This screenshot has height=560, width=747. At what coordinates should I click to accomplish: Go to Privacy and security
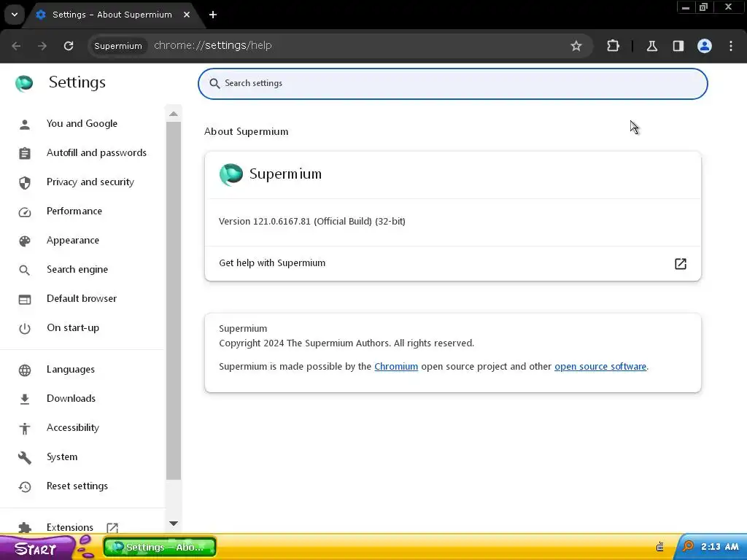coord(90,182)
